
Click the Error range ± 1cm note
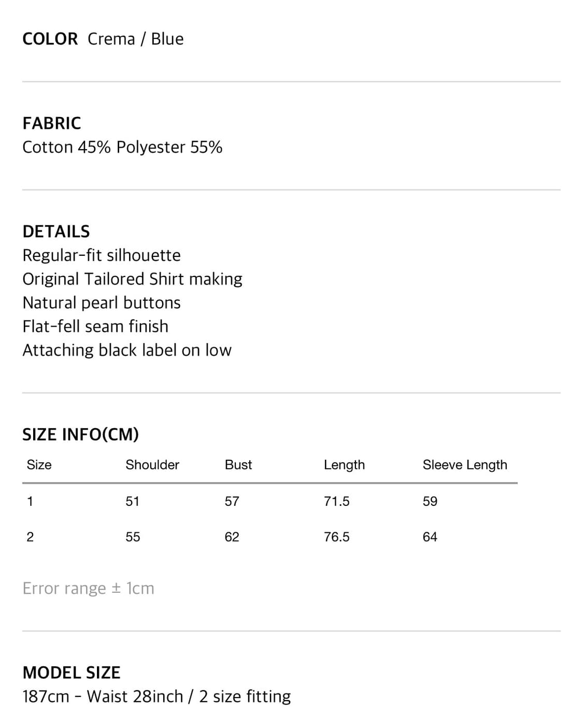coord(89,589)
